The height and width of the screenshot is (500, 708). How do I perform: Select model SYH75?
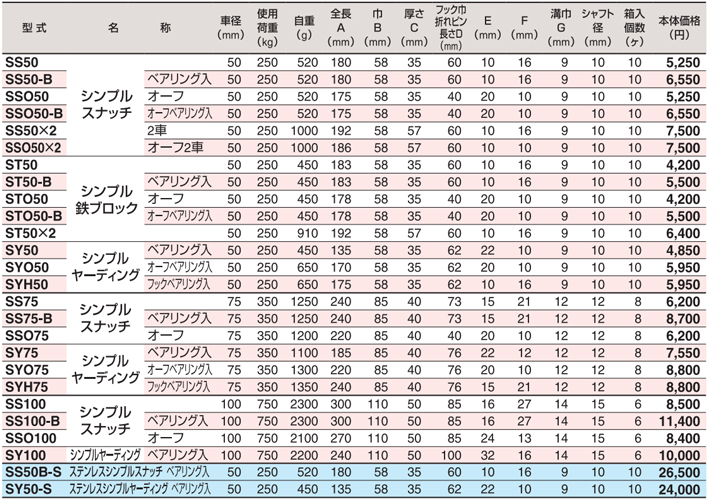pos(27,388)
